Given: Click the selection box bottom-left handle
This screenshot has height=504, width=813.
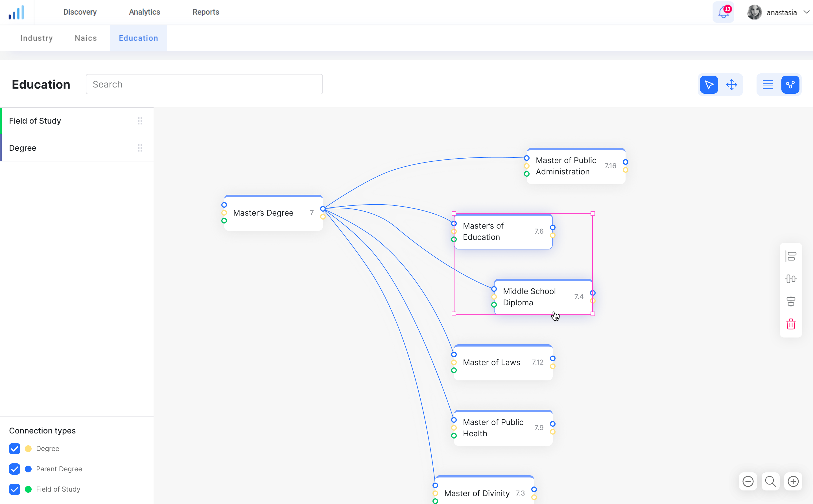Looking at the screenshot, I should click(x=454, y=314).
